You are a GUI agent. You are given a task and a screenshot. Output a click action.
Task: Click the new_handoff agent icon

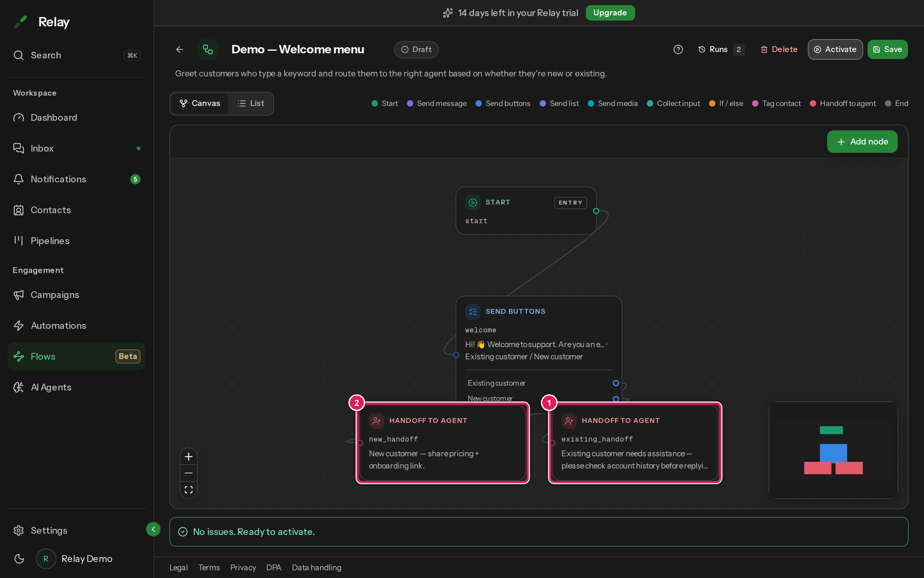point(376,421)
